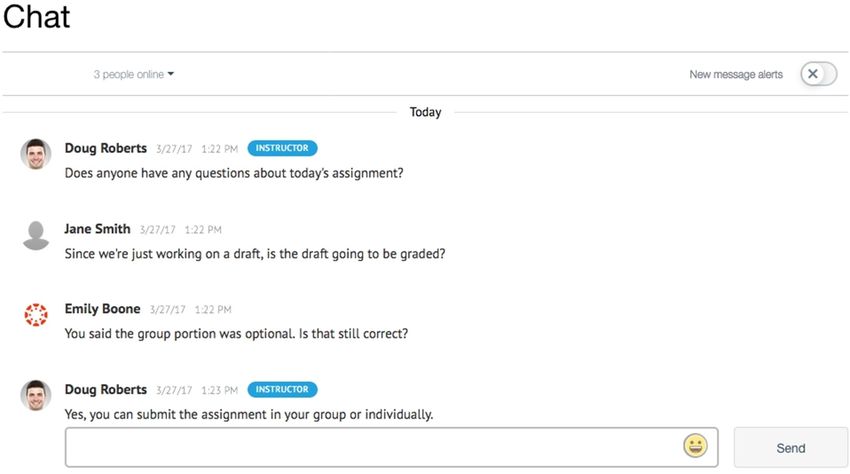Click Doug Roberts name on 1:23 PM message
850x474 pixels.
click(x=106, y=389)
